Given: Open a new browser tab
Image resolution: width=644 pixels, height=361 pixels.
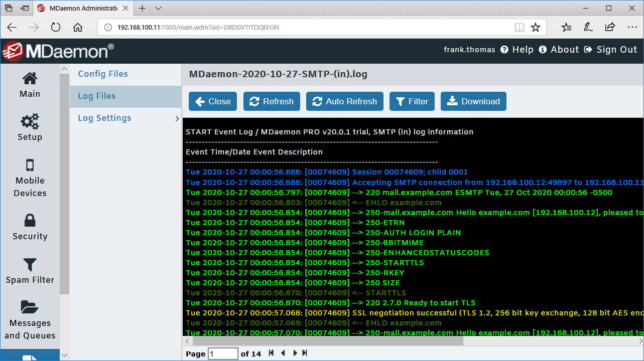Looking at the screenshot, I should pyautogui.click(x=143, y=8).
